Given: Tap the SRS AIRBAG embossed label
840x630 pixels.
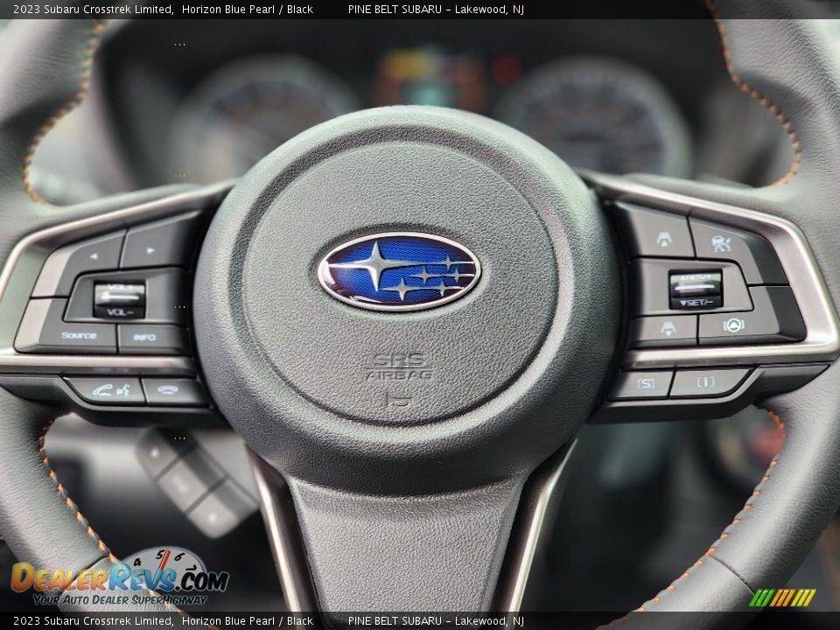Looking at the screenshot, I should (x=399, y=367).
